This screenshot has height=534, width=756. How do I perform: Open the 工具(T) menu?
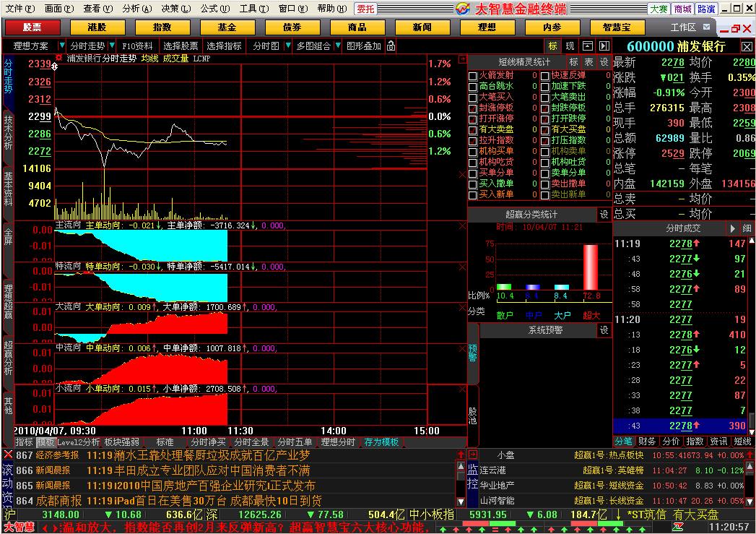pos(254,9)
